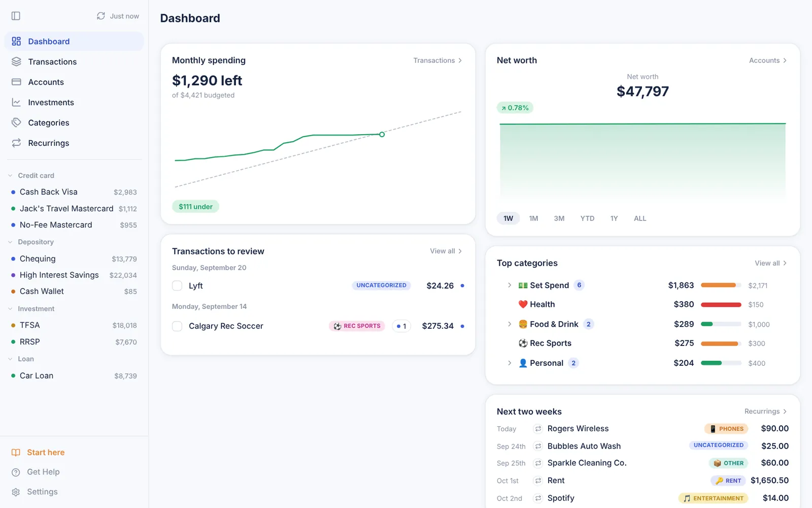Expand the Set Spend category
812x508 pixels.
pos(510,285)
